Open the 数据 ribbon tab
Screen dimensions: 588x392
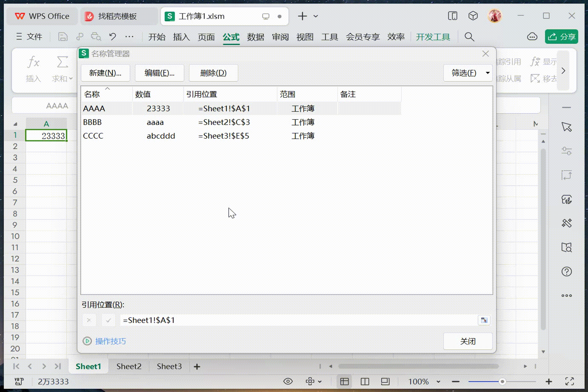(x=255, y=37)
